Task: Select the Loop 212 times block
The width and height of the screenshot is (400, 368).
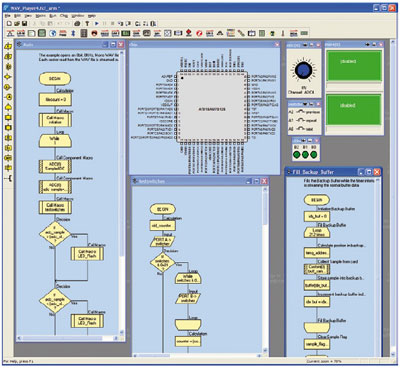Action: 317,233
